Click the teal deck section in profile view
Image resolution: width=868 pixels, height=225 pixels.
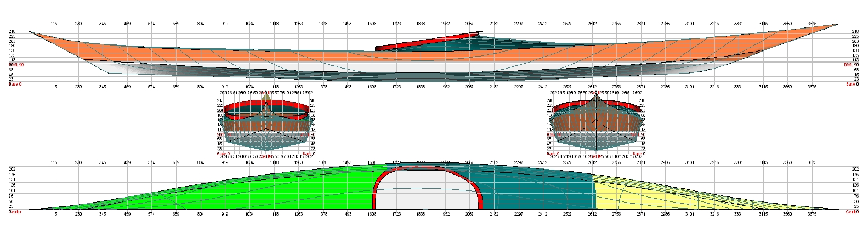pos(493,45)
